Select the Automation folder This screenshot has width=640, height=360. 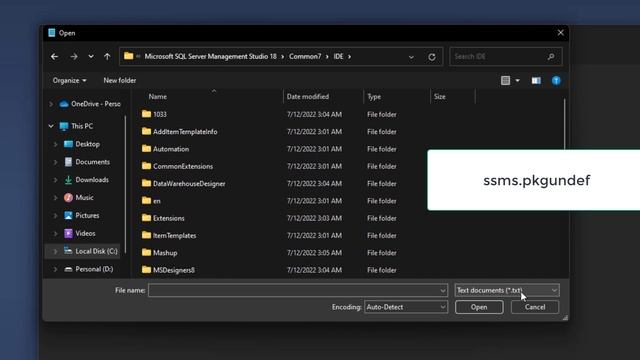(165, 149)
